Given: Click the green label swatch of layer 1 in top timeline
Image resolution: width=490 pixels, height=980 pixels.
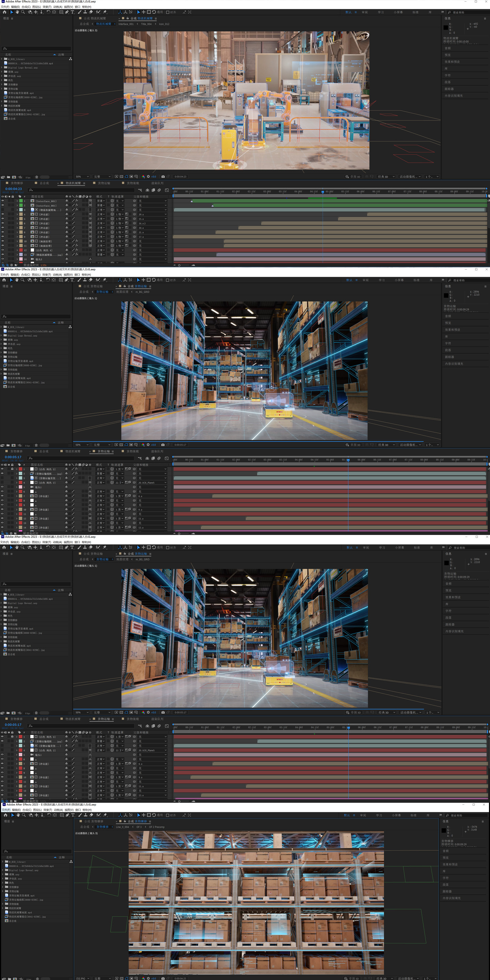Looking at the screenshot, I should (x=20, y=201).
